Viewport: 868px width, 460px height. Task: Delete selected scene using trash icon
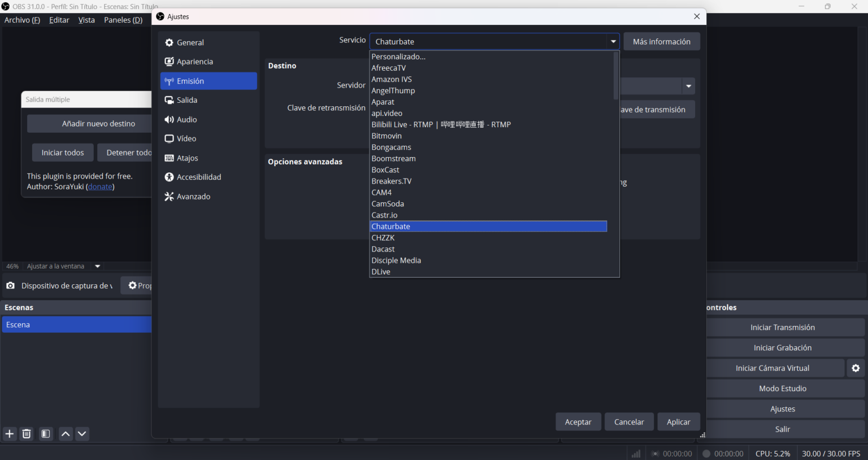(27, 434)
